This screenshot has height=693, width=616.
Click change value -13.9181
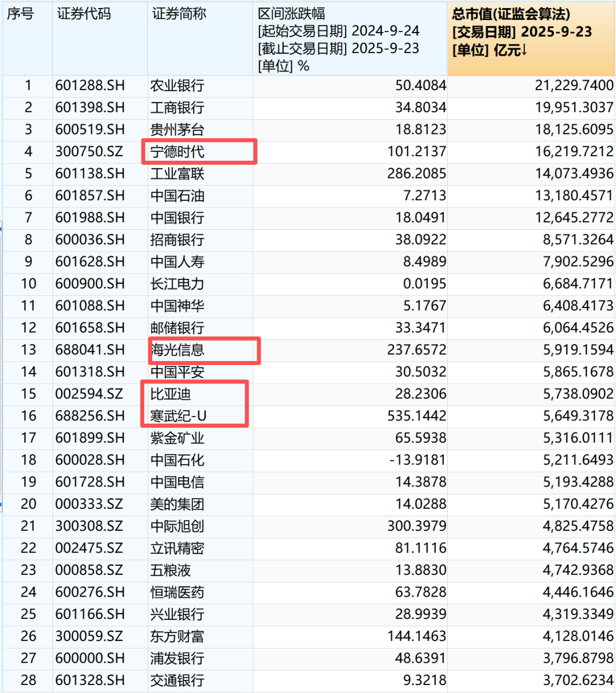pos(418,460)
